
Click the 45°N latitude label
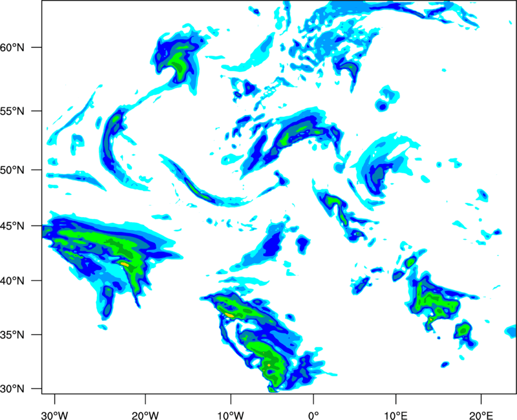click(12, 226)
